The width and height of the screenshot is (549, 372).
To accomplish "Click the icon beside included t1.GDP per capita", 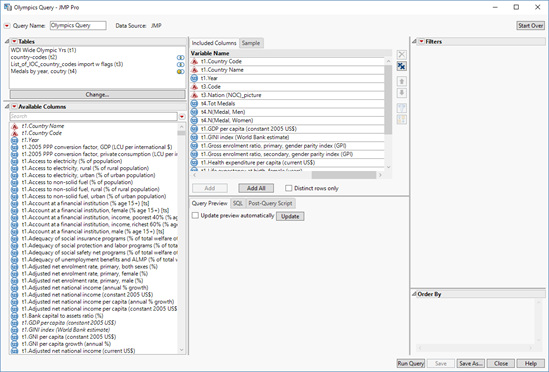I will [194, 129].
